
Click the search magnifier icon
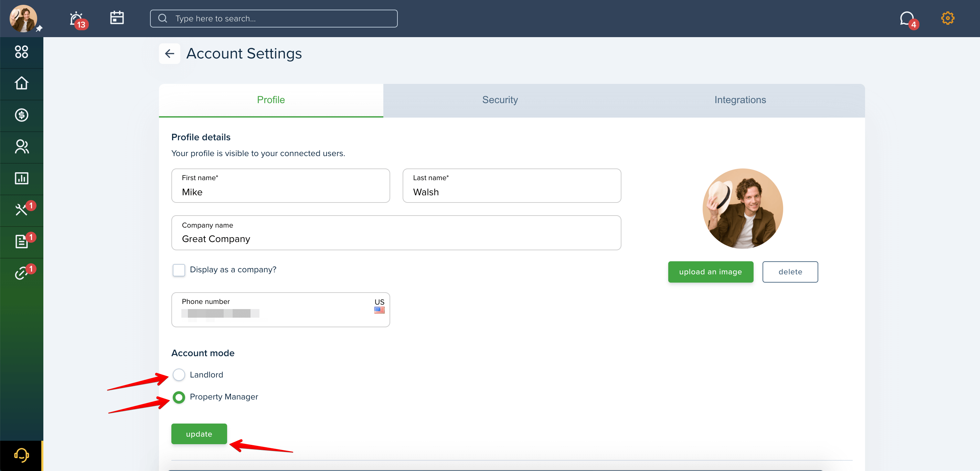pos(162,18)
